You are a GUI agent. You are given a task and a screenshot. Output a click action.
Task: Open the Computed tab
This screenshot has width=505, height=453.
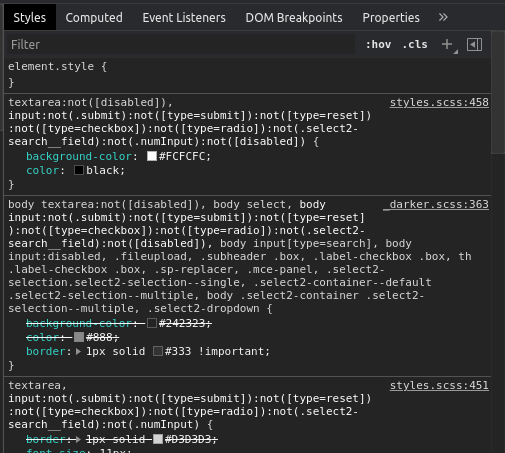[x=94, y=18]
